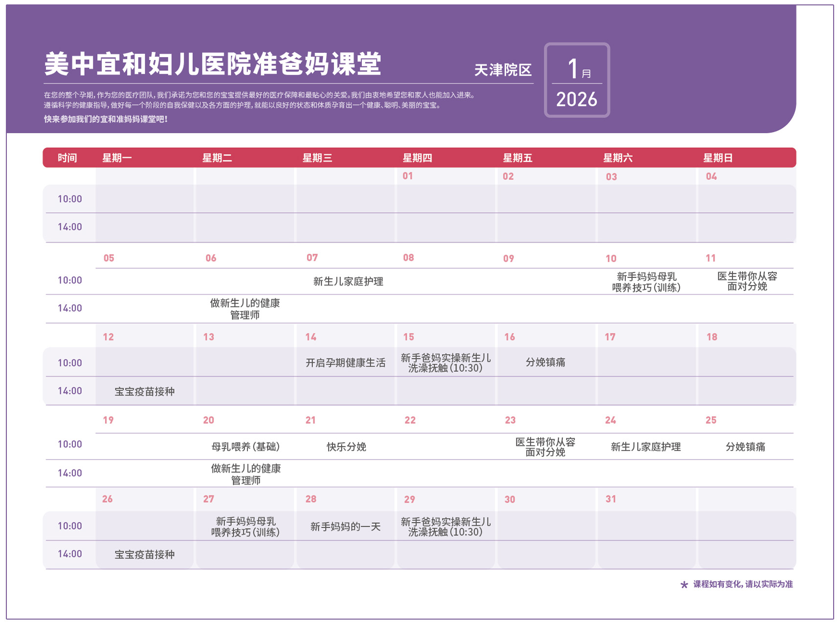Select the 星期六 column header
The height and width of the screenshot is (624, 840).
click(618, 158)
